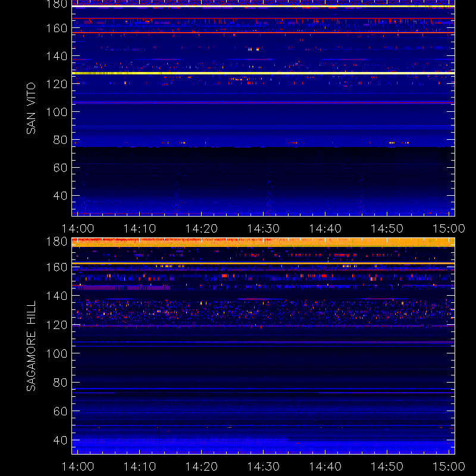This screenshot has height=476, width=476.
Task: Select the 100 tick label on SAGAMORE HILL axis
Action: click(x=57, y=353)
